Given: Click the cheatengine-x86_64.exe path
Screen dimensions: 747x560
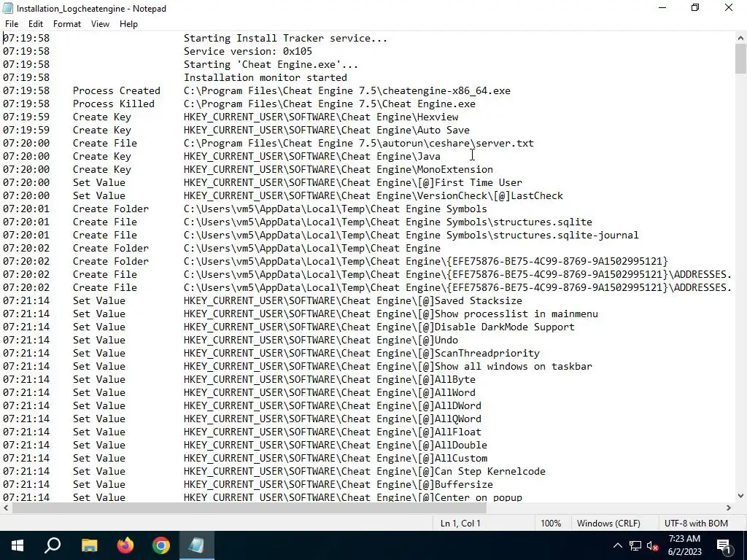Looking at the screenshot, I should coord(347,90).
